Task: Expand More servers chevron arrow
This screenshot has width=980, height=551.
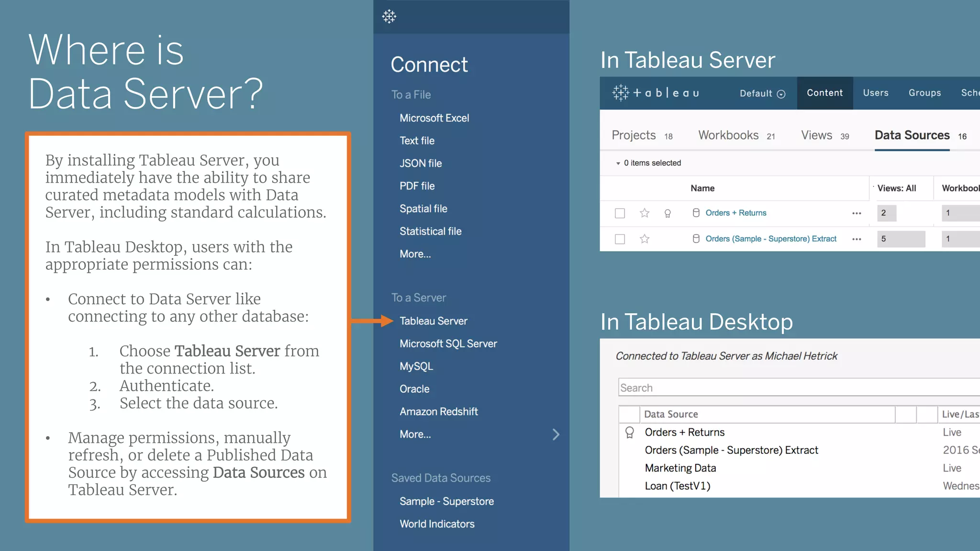Action: [556, 434]
